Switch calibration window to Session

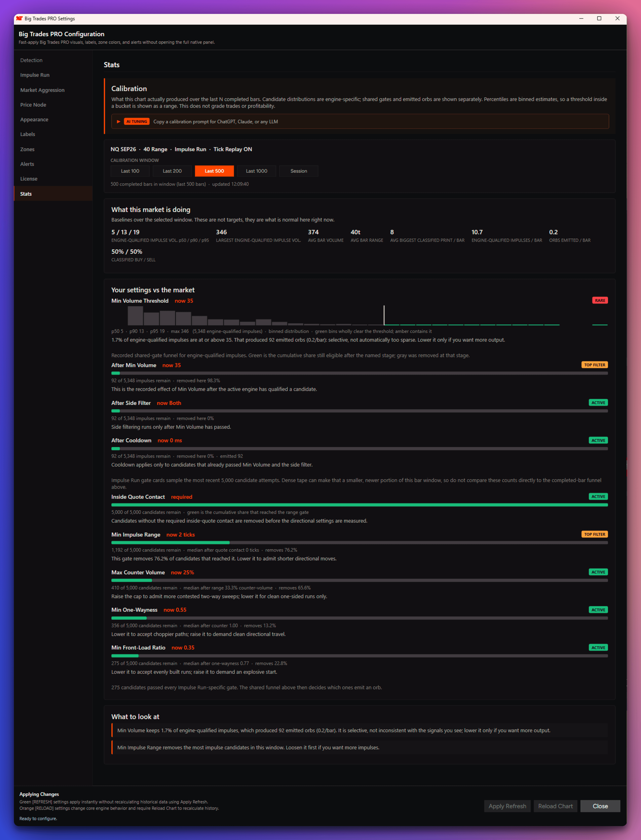pos(299,171)
